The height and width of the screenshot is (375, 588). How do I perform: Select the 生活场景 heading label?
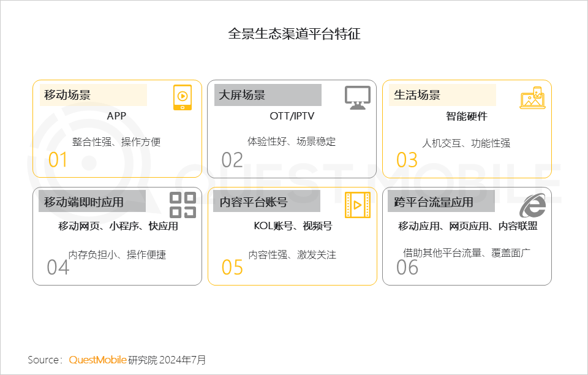[417, 95]
